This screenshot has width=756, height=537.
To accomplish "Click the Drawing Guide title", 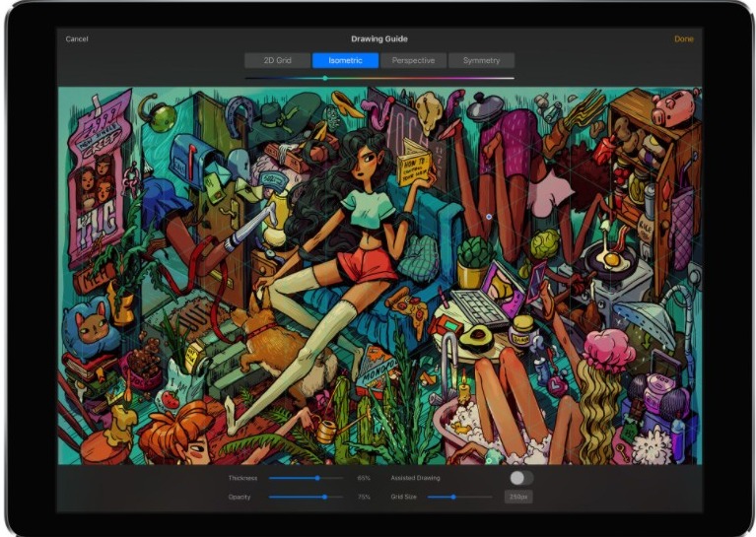I will [379, 39].
